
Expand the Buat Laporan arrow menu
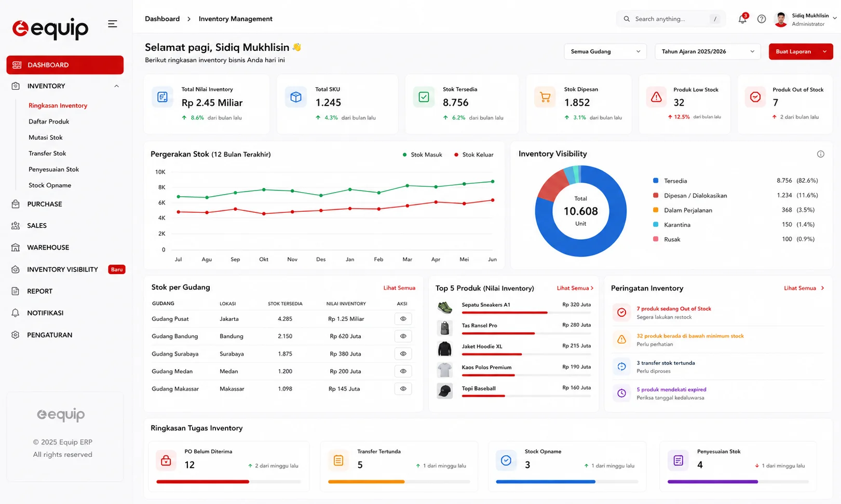825,51
